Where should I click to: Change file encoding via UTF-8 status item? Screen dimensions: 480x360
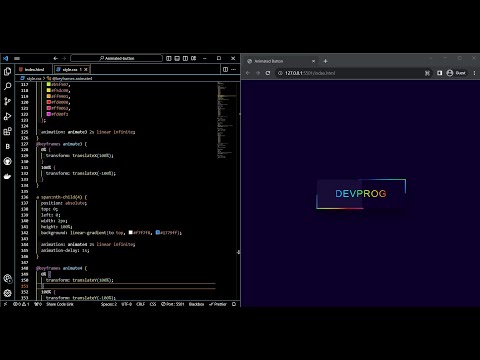tap(127, 304)
